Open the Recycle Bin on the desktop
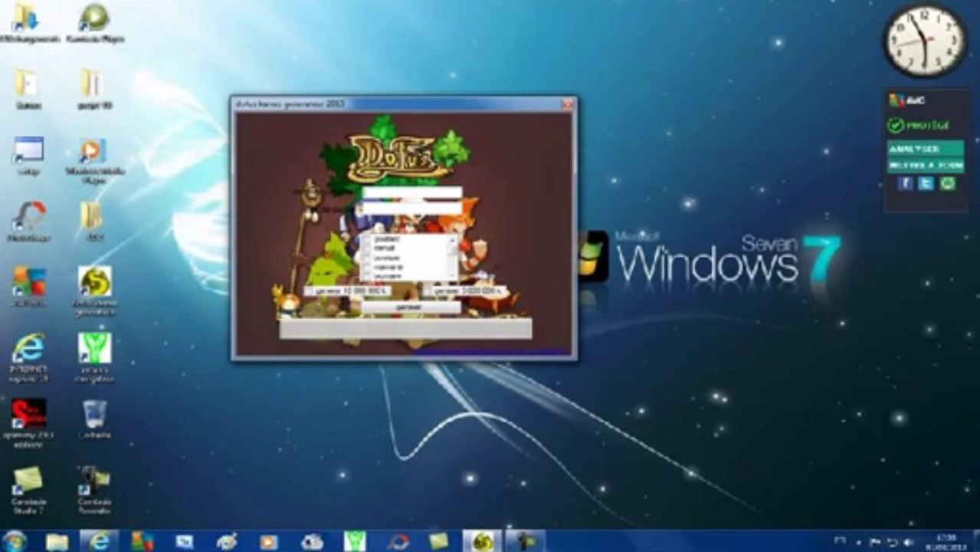This screenshot has height=552, width=980. coord(95,419)
